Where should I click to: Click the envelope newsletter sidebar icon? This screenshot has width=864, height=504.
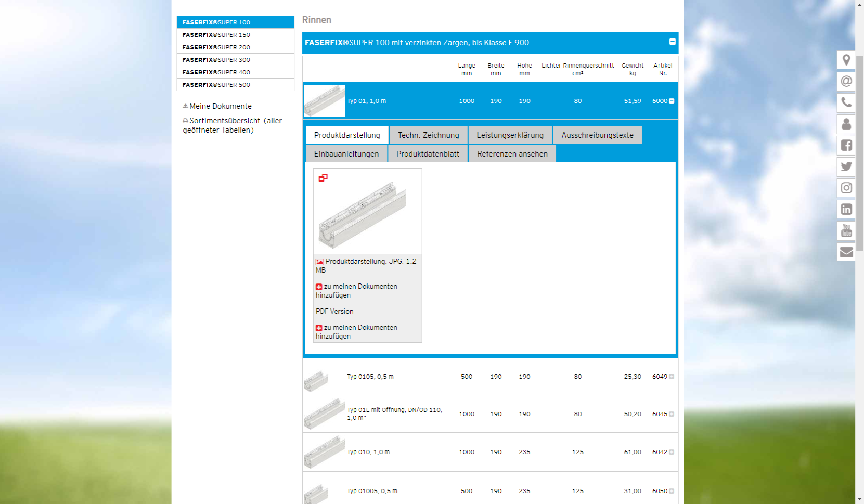(846, 252)
